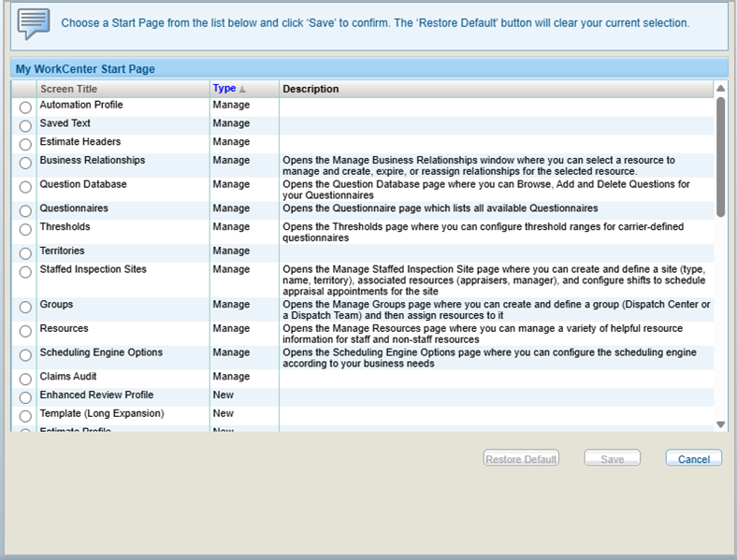Select the Saved Text radio button

click(25, 126)
